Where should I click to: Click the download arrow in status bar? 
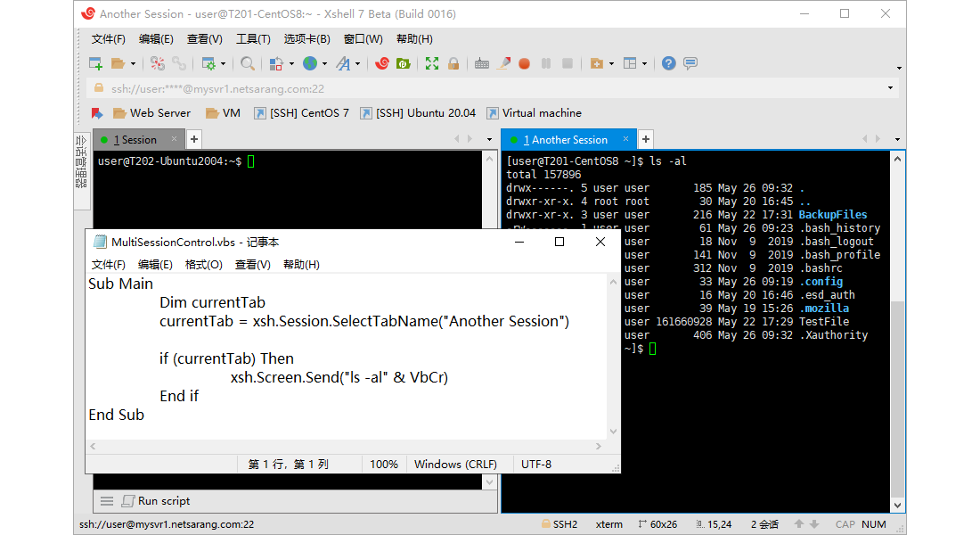[813, 523]
